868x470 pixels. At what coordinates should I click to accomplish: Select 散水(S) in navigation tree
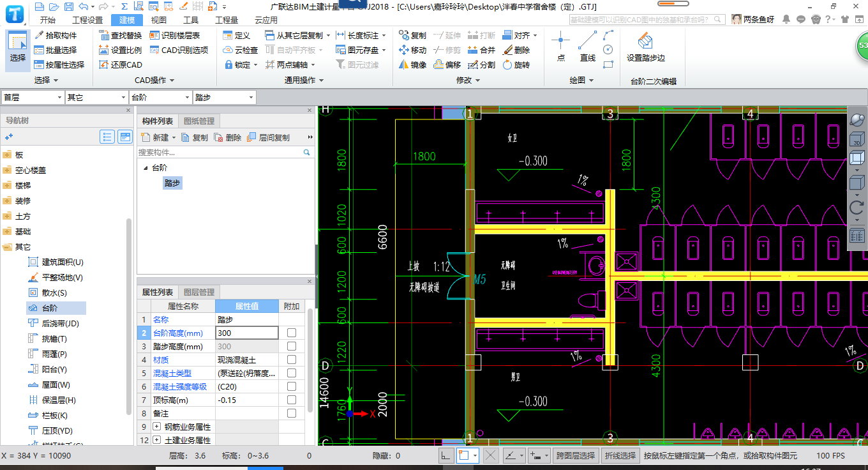click(x=49, y=293)
